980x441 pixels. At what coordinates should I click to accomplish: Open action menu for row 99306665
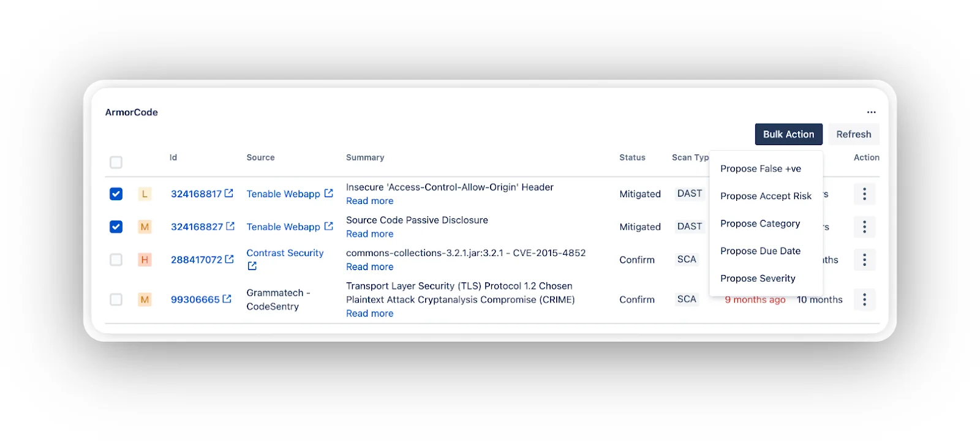[x=864, y=300]
